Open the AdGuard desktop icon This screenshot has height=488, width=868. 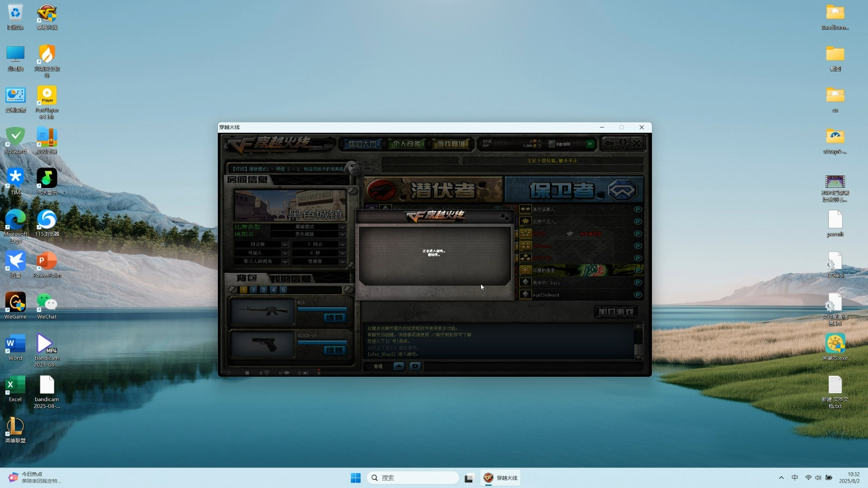pyautogui.click(x=15, y=141)
